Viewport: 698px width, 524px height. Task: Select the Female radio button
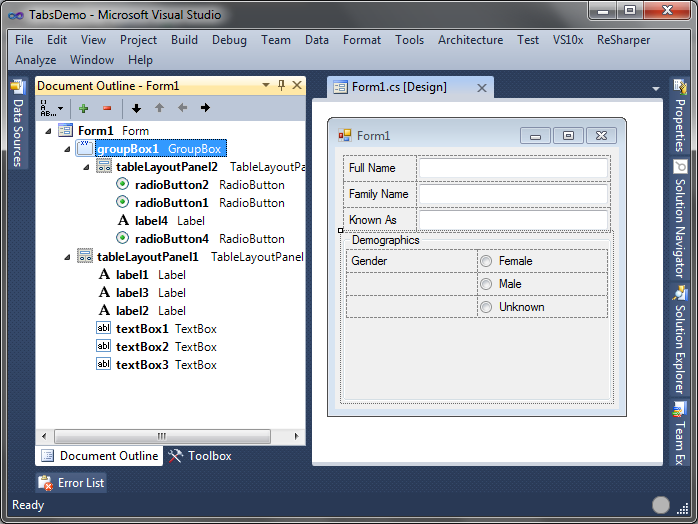pyautogui.click(x=486, y=261)
